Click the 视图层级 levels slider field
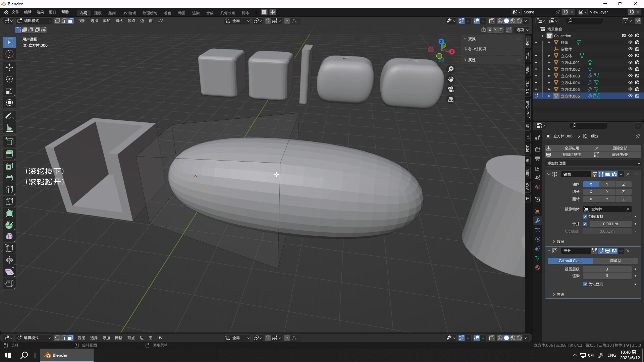 pyautogui.click(x=607, y=269)
